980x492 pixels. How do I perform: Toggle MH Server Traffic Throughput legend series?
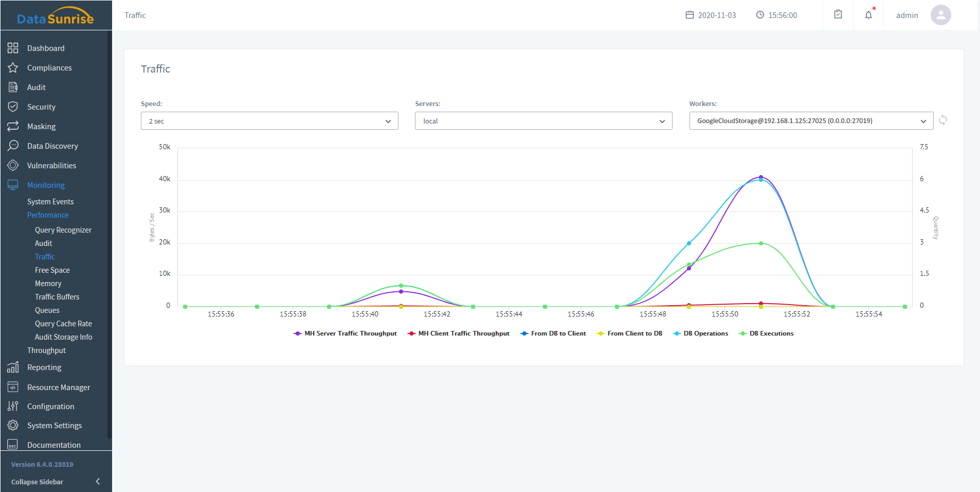click(345, 333)
